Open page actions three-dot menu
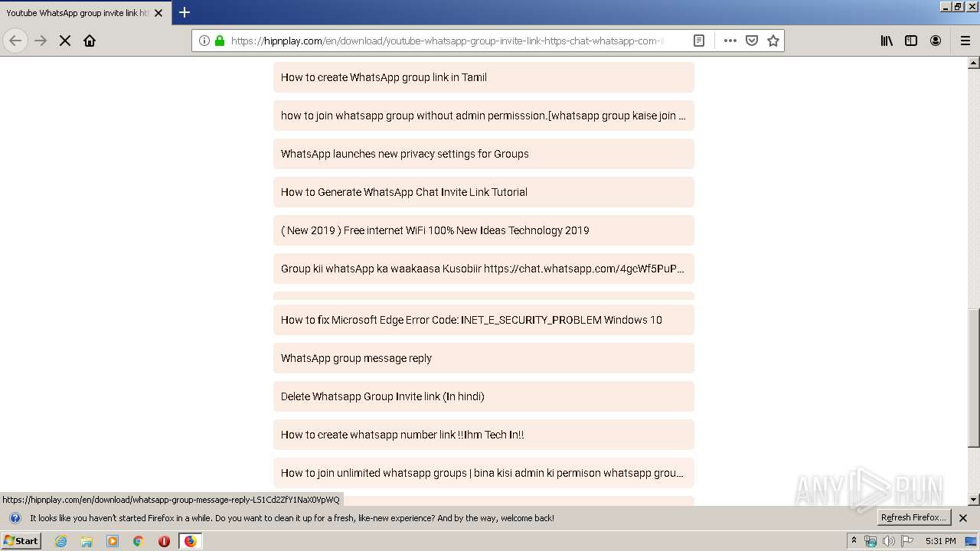This screenshot has width=980, height=551. [730, 41]
